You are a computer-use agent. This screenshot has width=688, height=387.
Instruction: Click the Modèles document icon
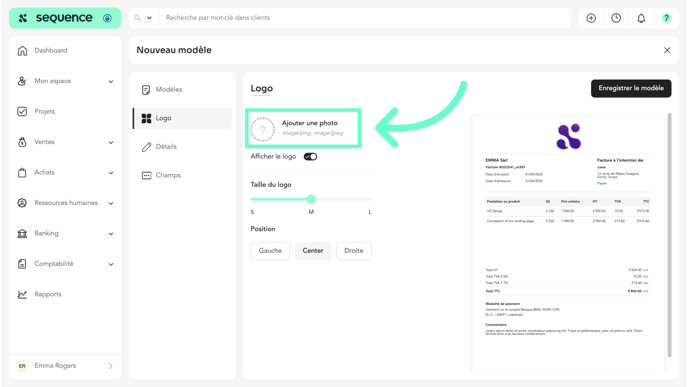tap(146, 90)
